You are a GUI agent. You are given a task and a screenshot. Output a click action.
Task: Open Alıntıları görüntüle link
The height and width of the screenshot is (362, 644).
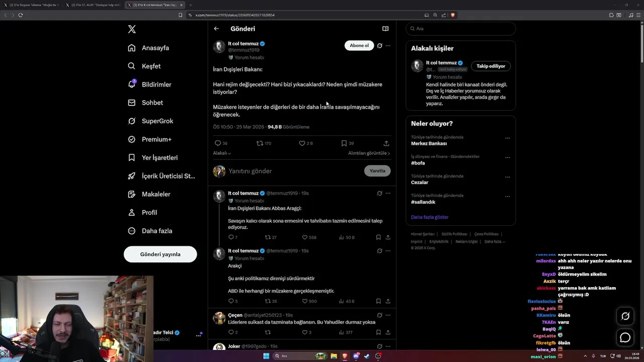[x=369, y=153]
